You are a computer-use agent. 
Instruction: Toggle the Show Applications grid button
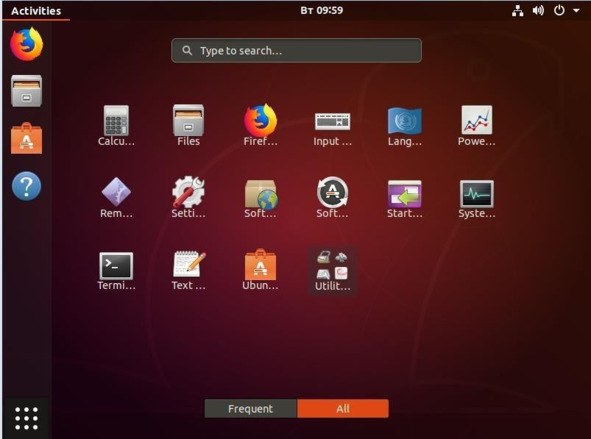click(x=26, y=418)
